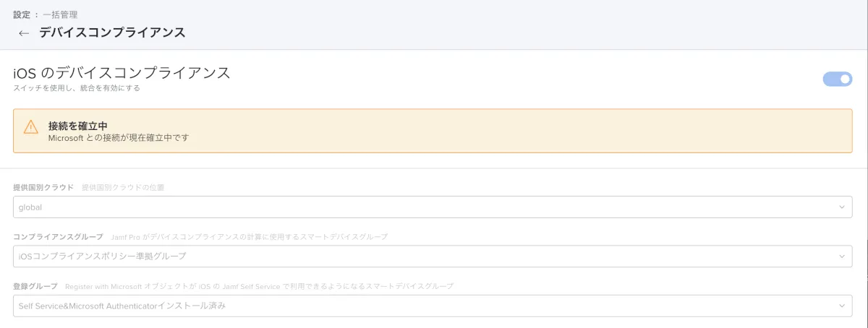Click the 接続を確立中 alert heading
The height and width of the screenshot is (328, 868).
click(x=77, y=126)
